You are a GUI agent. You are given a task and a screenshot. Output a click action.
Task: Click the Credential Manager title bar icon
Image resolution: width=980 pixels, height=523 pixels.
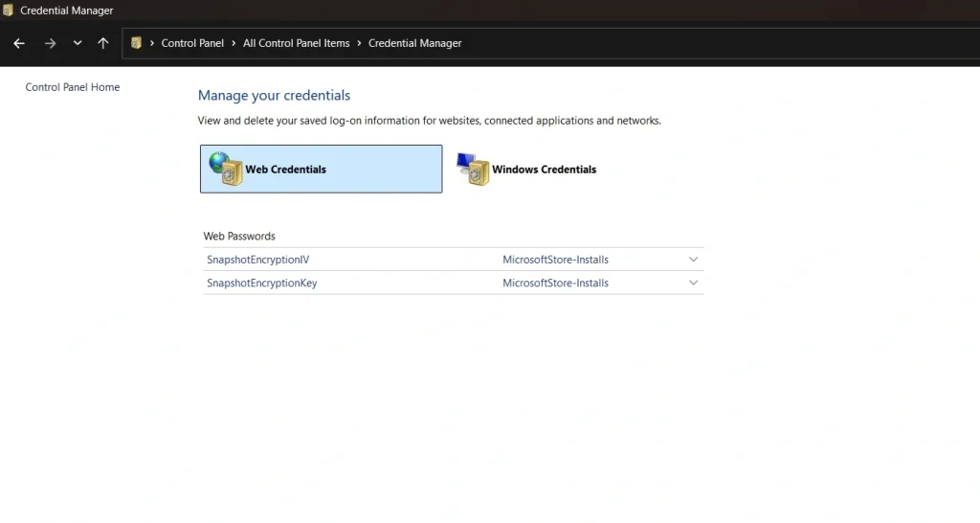pyautogui.click(x=8, y=10)
